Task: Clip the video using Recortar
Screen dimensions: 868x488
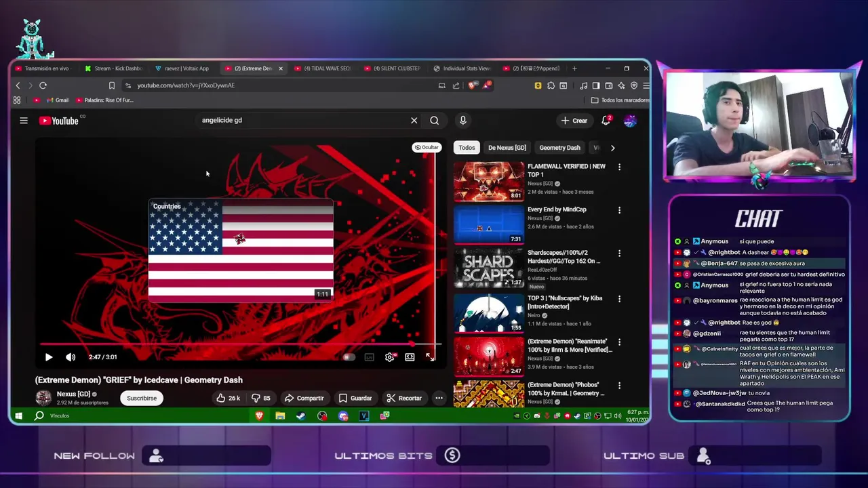Action: coord(404,398)
